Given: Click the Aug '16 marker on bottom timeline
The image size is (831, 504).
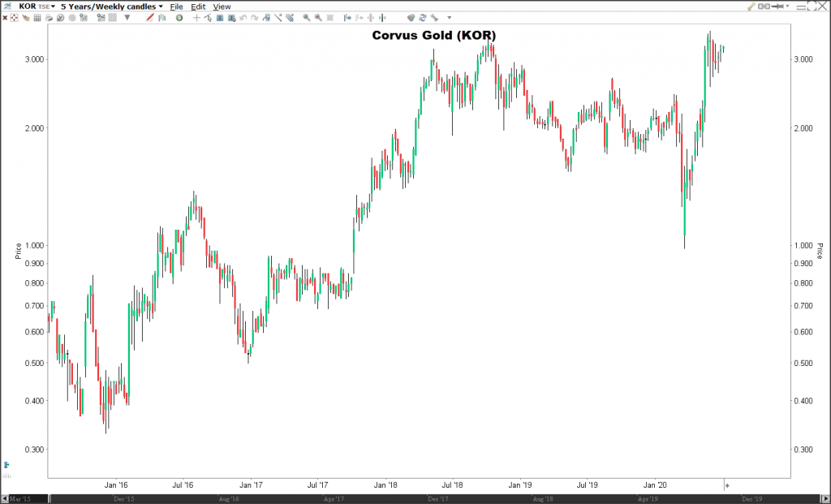Looking at the screenshot, I should tap(228, 499).
